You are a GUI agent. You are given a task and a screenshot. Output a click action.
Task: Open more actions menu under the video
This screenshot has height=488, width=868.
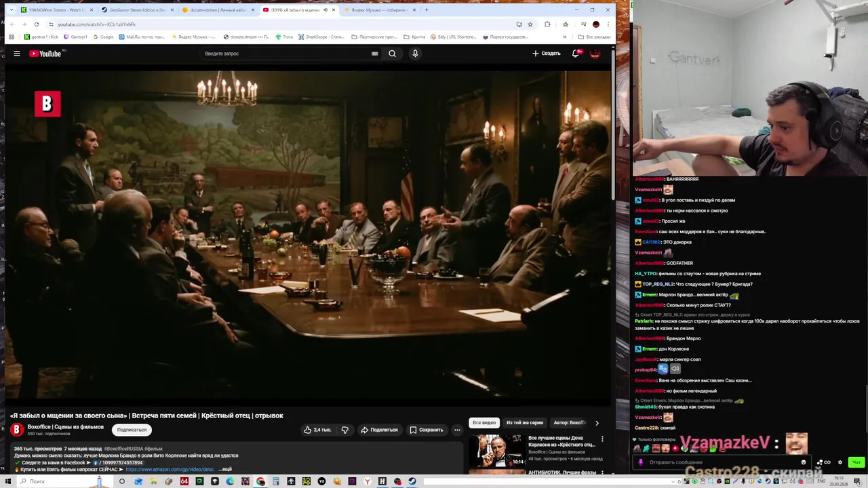click(457, 430)
